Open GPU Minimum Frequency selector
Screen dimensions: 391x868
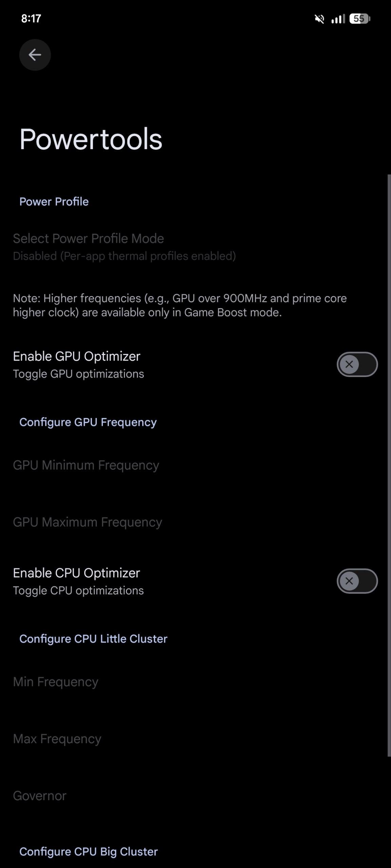[x=86, y=465]
